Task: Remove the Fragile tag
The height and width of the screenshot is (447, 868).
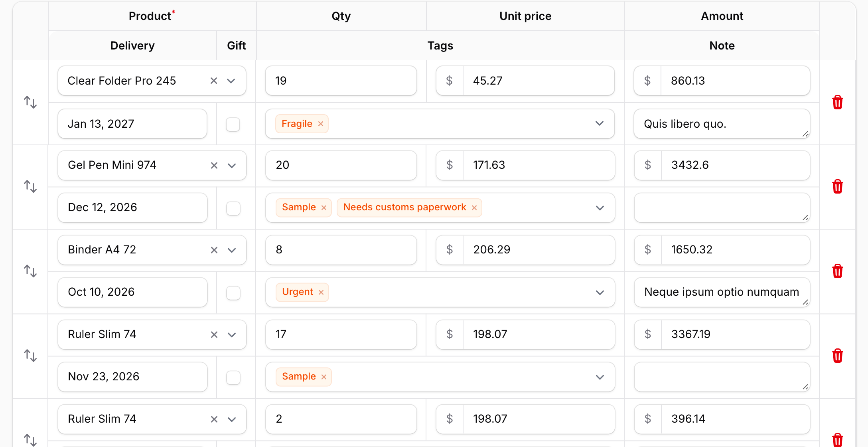Action: (x=321, y=124)
